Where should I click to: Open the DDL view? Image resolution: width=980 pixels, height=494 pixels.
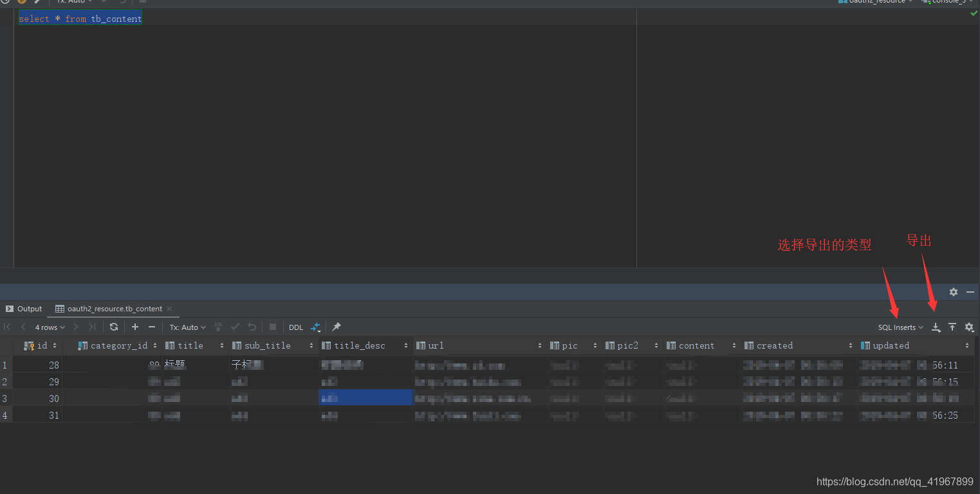[296, 327]
